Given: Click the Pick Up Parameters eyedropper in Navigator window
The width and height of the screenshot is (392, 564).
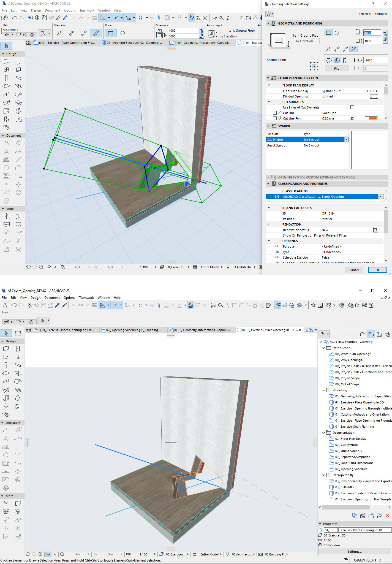Looking at the screenshot, I should pyautogui.click(x=58, y=305).
